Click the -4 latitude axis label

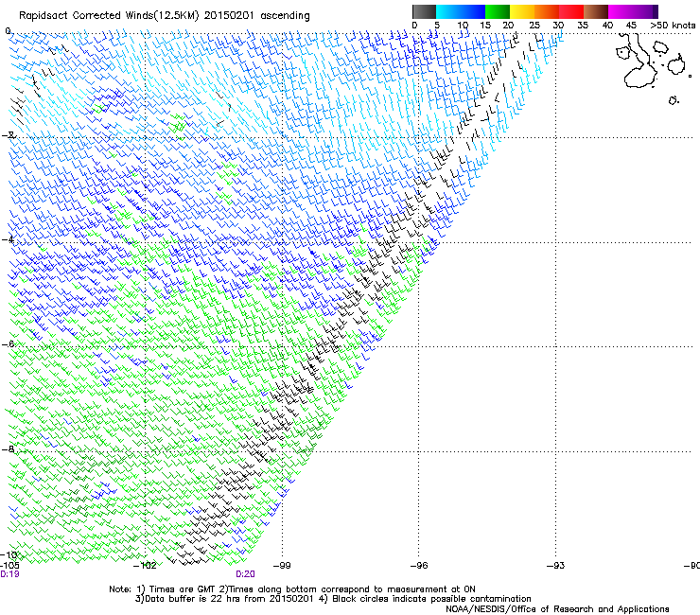click(x=9, y=239)
